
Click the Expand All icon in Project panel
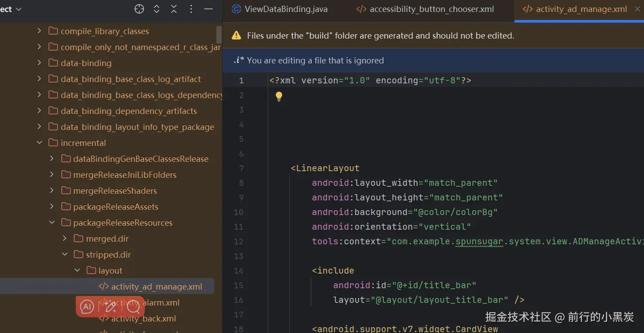coord(157,9)
